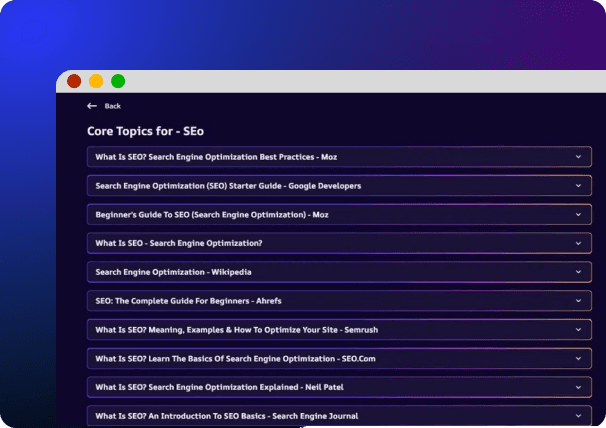Image resolution: width=606 pixels, height=428 pixels.
Task: Click the red close window dot
Action: [74, 81]
